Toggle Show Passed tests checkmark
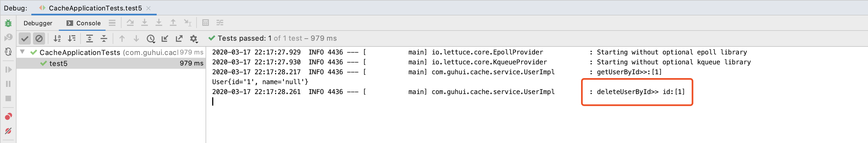The image size is (868, 143). (24, 38)
